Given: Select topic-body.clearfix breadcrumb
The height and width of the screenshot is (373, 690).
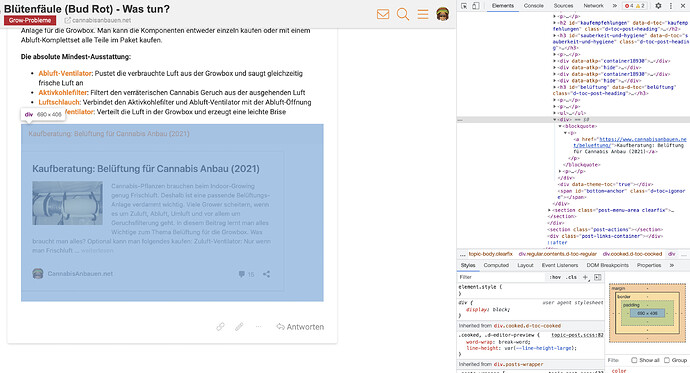Looking at the screenshot, I should click(x=490, y=254).
